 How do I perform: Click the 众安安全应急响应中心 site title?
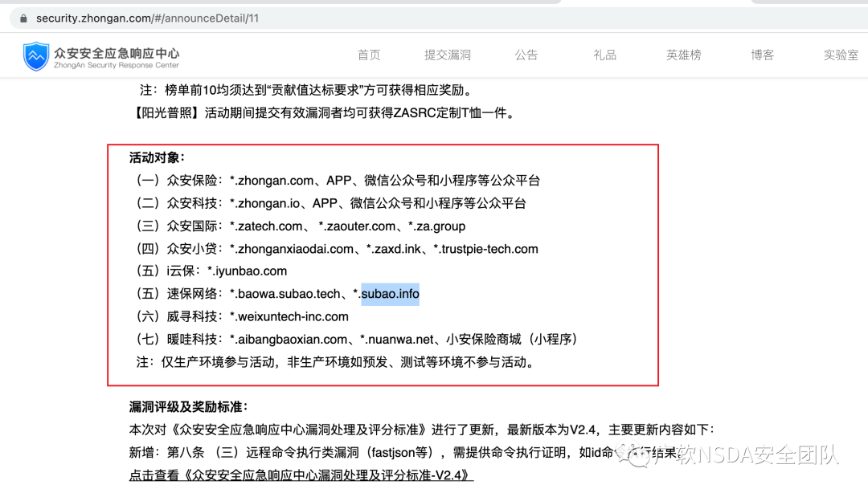(x=117, y=53)
